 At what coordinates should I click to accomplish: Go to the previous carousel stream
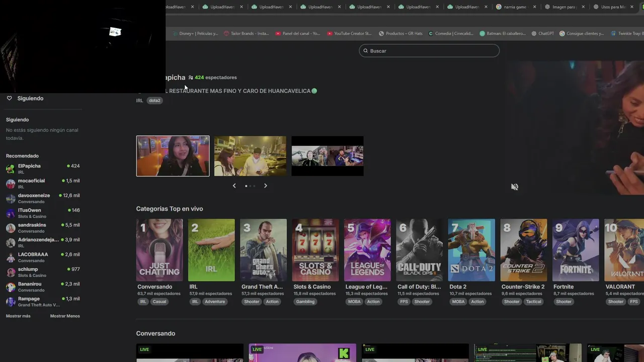click(x=234, y=186)
